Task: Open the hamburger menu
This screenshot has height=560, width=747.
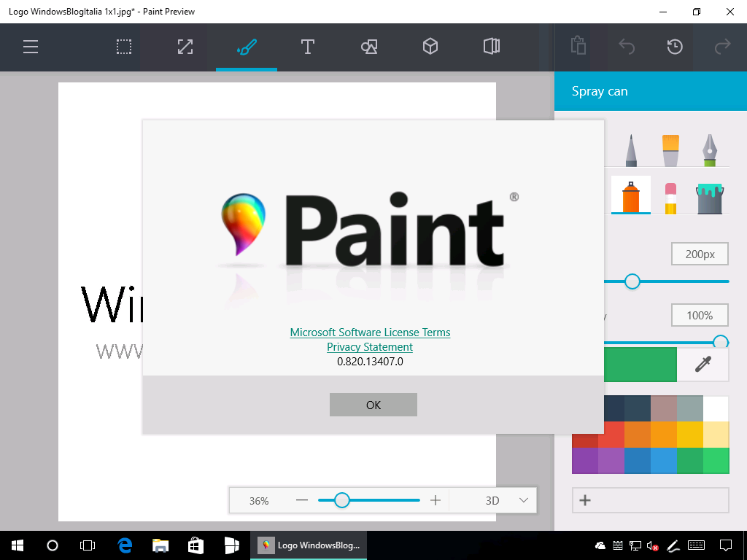Action: pyautogui.click(x=30, y=47)
